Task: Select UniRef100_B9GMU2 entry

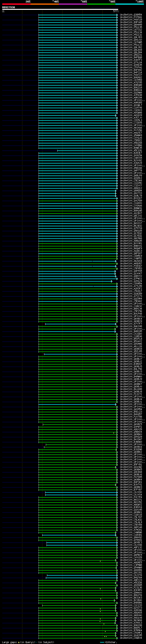Action: (131, 77)
